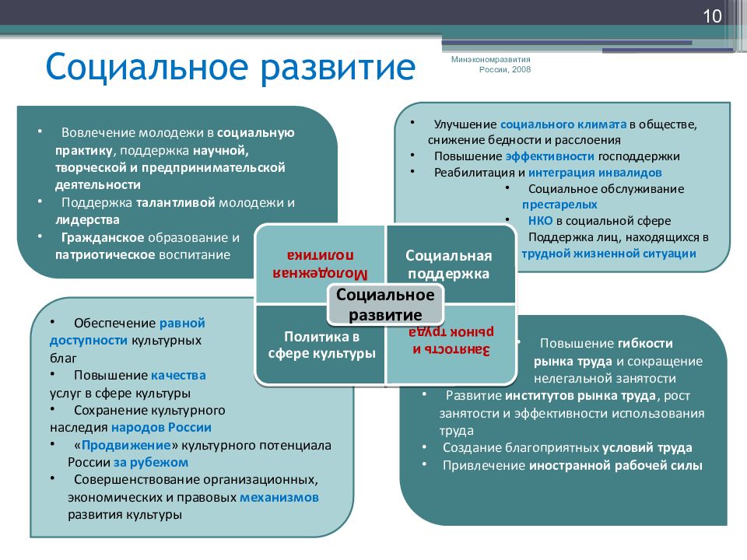Click the bold word "патриотическое"
This screenshot has width=747, height=560.
(x=105, y=255)
